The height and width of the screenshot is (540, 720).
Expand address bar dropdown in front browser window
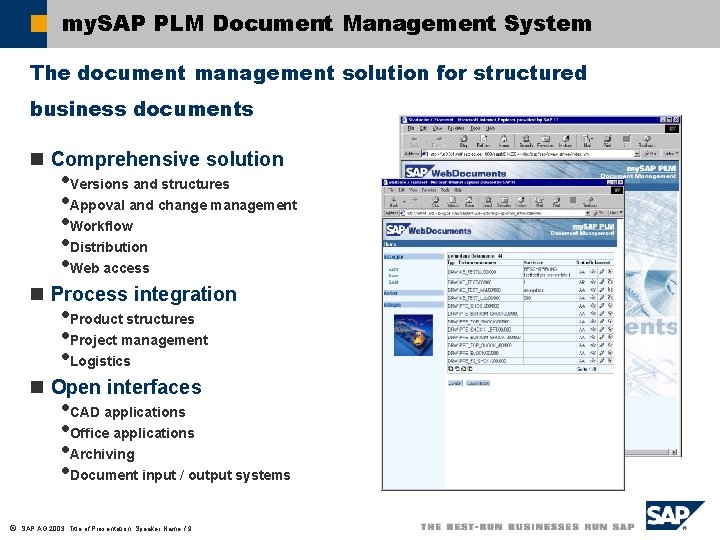587,213
